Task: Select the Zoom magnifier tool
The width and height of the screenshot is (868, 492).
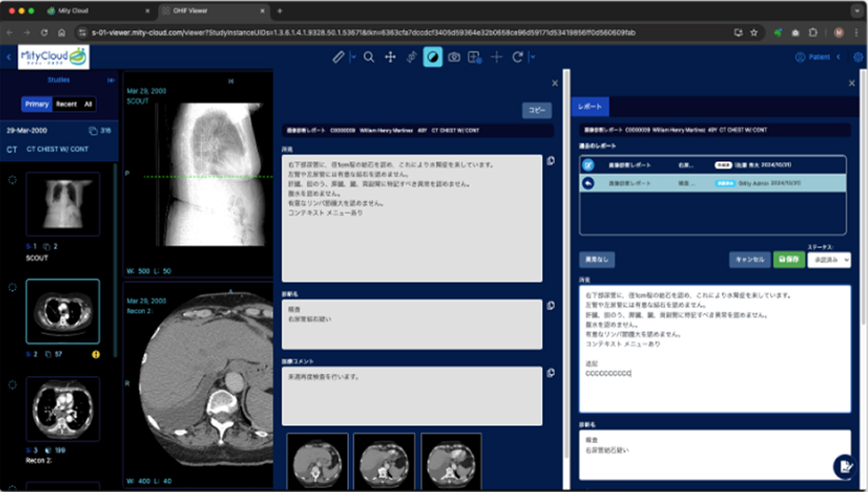Action: click(x=369, y=57)
